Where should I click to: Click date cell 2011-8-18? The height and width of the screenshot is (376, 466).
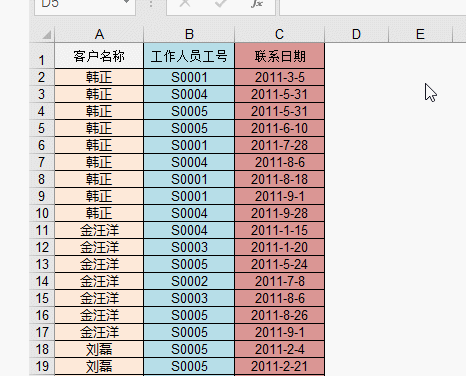[x=279, y=179]
